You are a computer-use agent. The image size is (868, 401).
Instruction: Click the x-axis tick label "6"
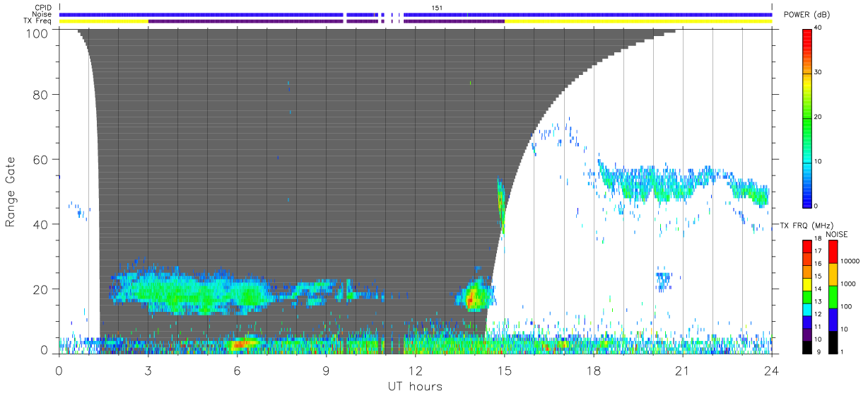[x=237, y=371]
